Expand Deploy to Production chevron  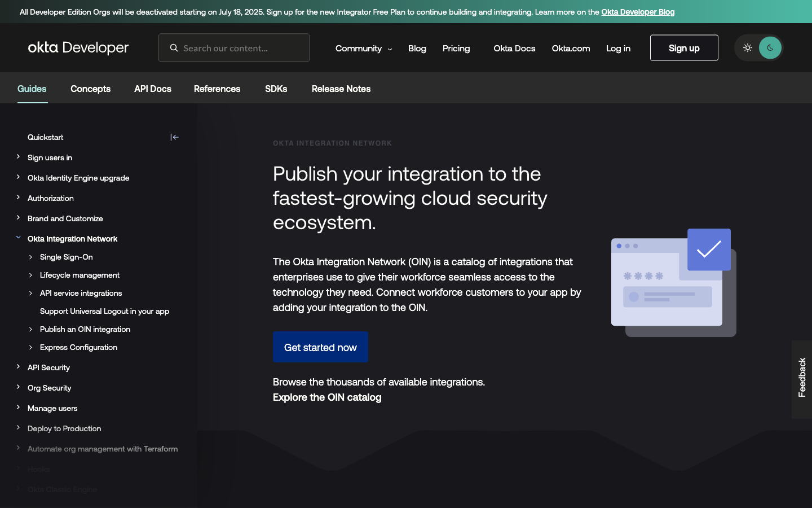click(x=18, y=428)
